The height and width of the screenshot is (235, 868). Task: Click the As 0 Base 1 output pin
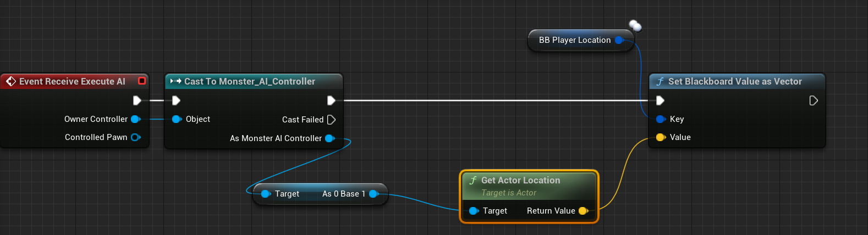click(373, 194)
